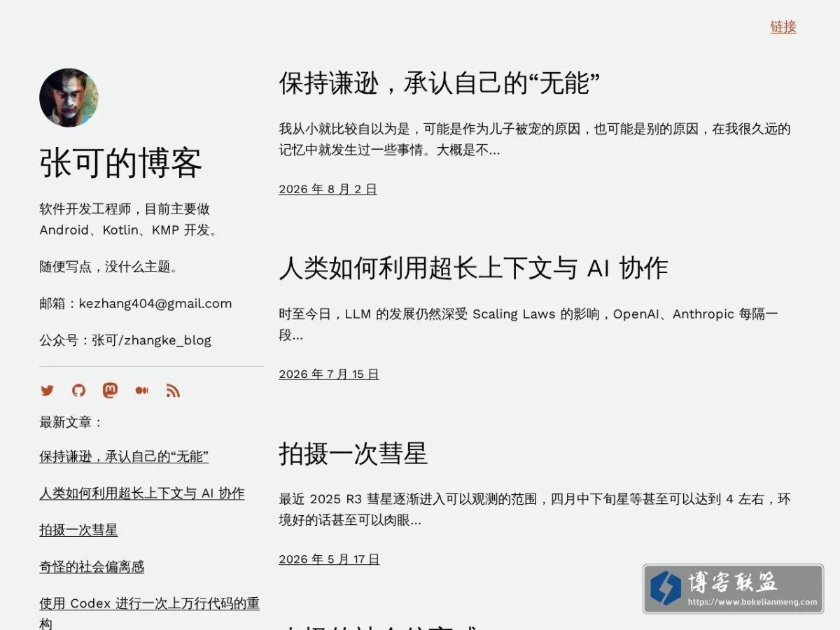Image resolution: width=840 pixels, height=630 pixels.
Task: Click date link 2026 年 7 月 15 日
Action: [x=329, y=374]
